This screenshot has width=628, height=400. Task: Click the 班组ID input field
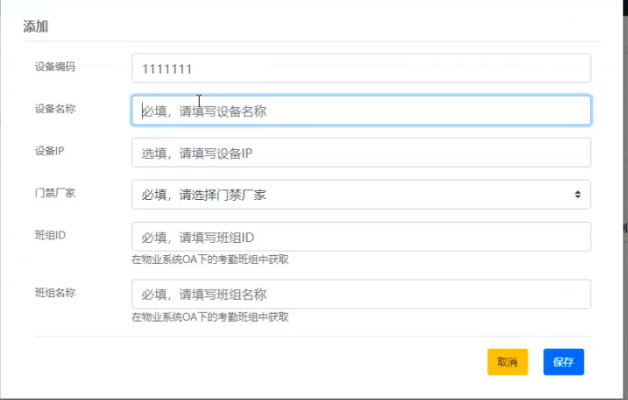point(361,237)
